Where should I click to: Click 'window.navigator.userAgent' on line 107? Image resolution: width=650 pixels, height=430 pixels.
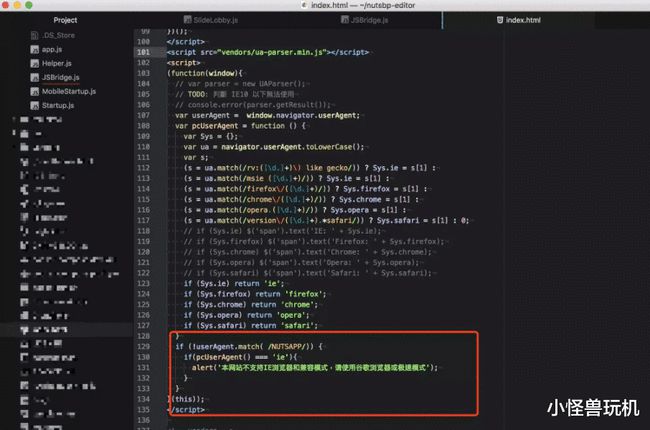click(302, 116)
